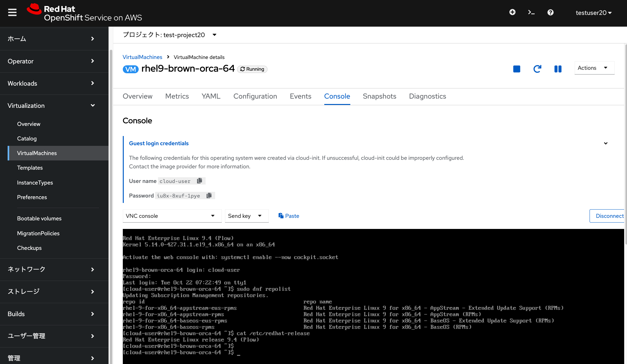Switch to the Configuration tab
This screenshot has width=627, height=364.
tap(255, 96)
